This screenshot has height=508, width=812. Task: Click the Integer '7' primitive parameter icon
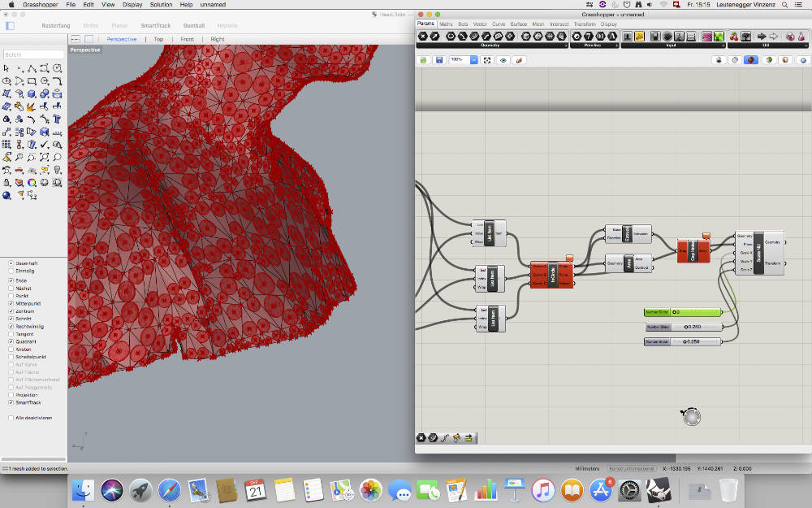point(588,37)
